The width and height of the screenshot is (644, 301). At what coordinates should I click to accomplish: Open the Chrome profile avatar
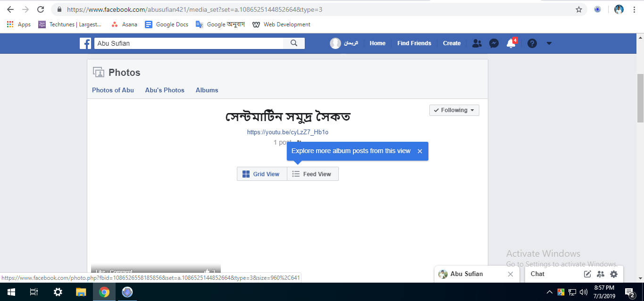(619, 9)
